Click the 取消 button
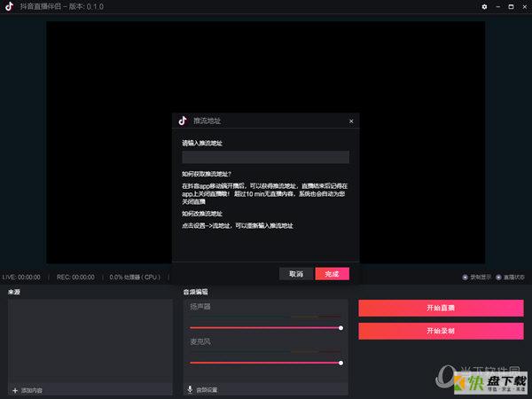 (x=296, y=274)
